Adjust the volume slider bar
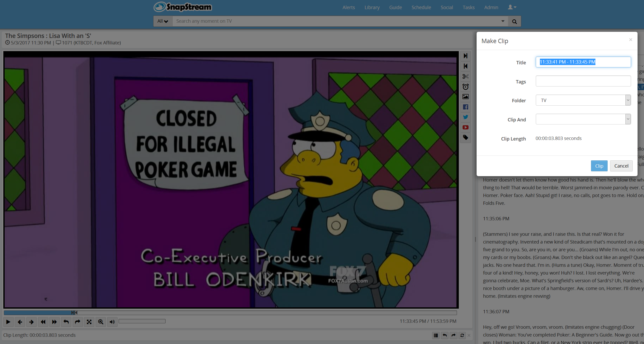This screenshot has height=344, width=644. 142,321
